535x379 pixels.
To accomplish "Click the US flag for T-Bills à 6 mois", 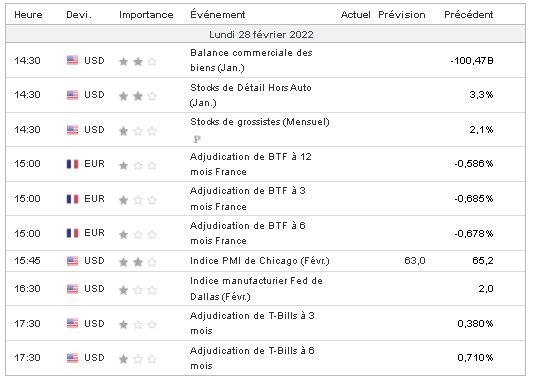I will coord(72,358).
